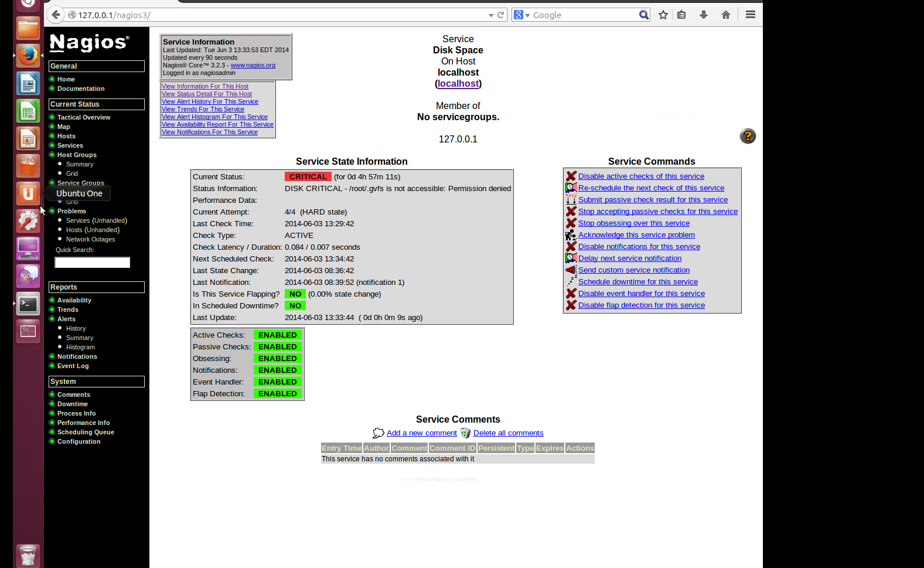Viewport: 924px width, 568px height.
Task: Click the delay next notification icon
Action: tap(571, 258)
